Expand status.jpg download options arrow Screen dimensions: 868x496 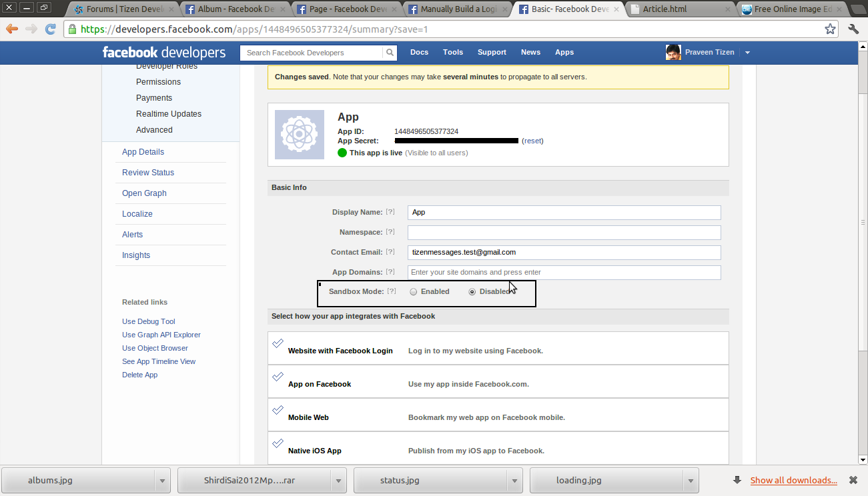tap(514, 481)
